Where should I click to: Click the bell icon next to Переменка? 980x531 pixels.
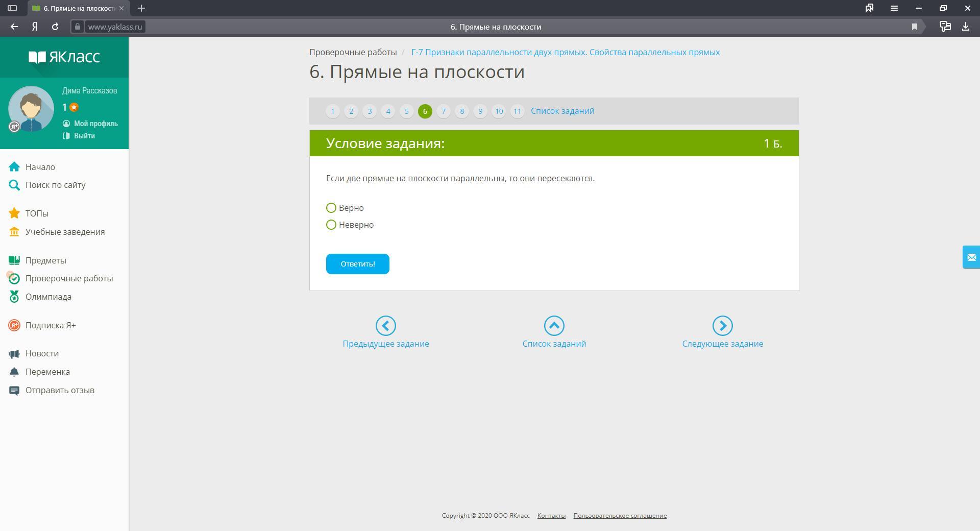14,372
